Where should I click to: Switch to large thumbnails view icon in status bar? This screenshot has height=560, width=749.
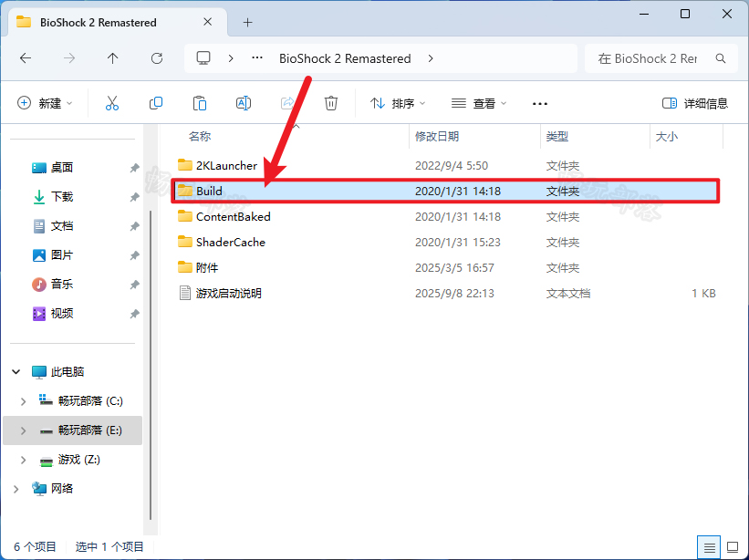pos(733,547)
